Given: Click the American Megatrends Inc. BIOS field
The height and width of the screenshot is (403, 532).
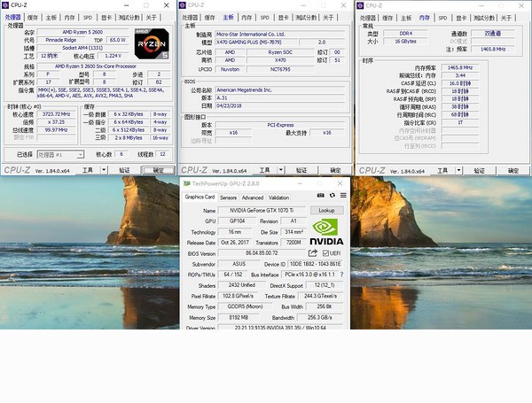Looking at the screenshot, I should click(x=280, y=89).
